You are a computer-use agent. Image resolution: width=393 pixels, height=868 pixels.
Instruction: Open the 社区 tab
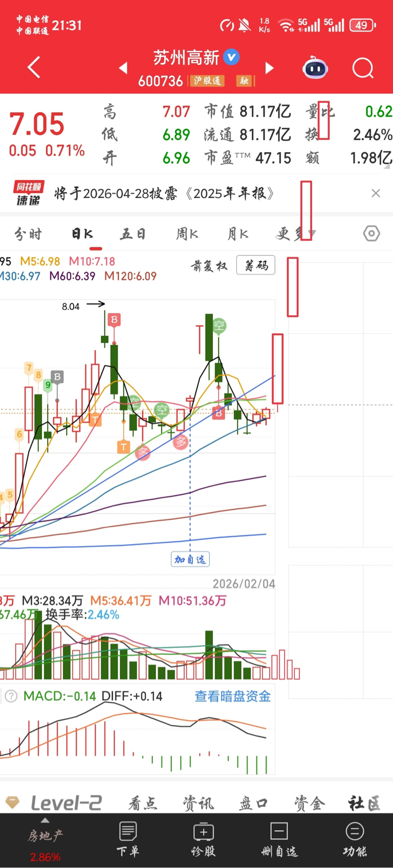[x=364, y=804]
